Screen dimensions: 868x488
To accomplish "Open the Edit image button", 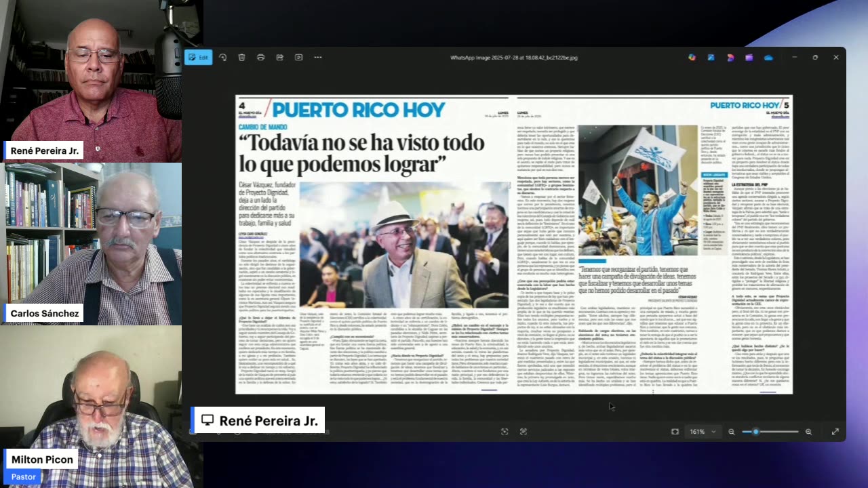I will coord(199,58).
